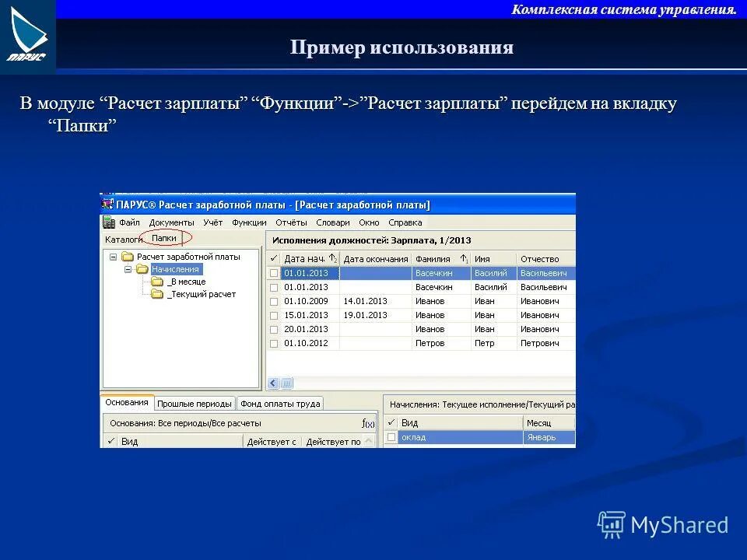Viewport: 747px width, 560px height.
Task: Click the calculator icon left of Файл menu
Action: [x=108, y=222]
